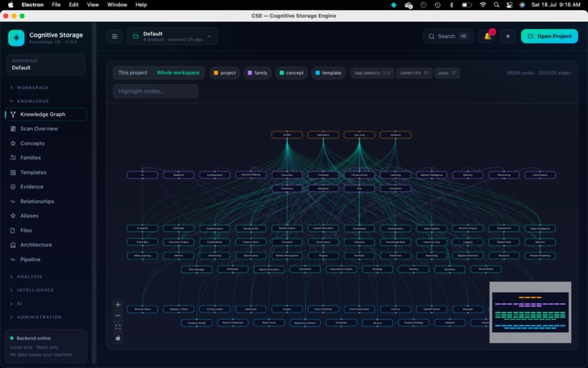Open macOS Control Center icon
Screen dimensions: 588x368
(x=509, y=5)
